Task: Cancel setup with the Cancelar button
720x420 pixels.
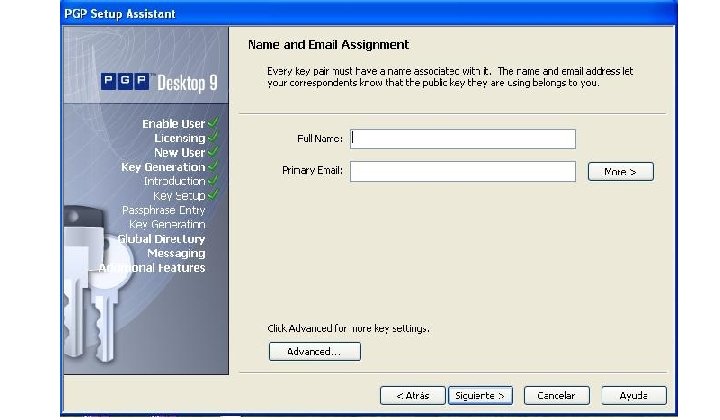Action: (556, 395)
